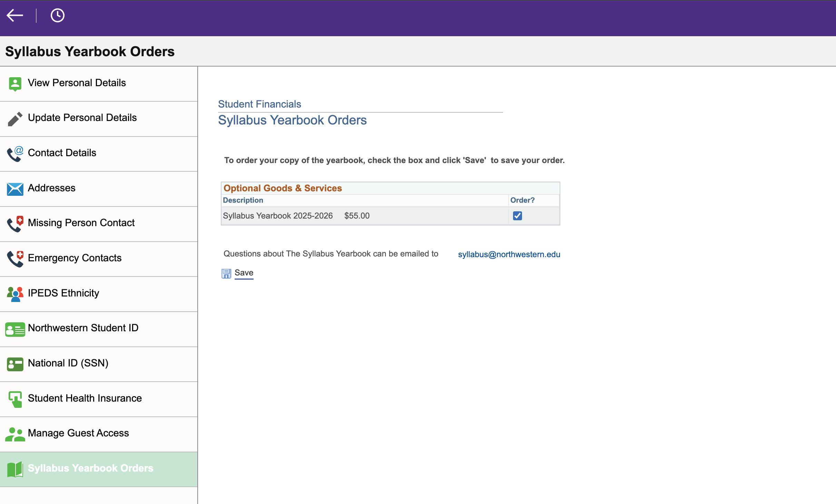This screenshot has width=836, height=504.
Task: Click the Save link
Action: (x=244, y=273)
